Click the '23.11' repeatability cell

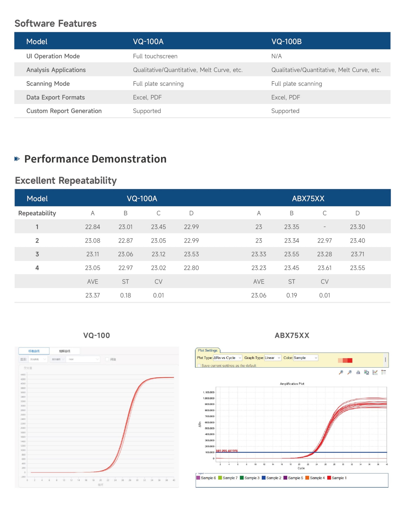coord(93,254)
